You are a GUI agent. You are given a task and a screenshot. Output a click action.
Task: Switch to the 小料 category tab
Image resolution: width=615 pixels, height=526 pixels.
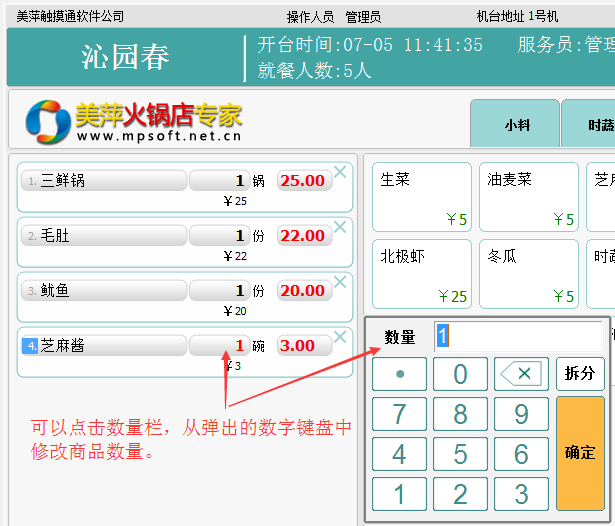516,126
